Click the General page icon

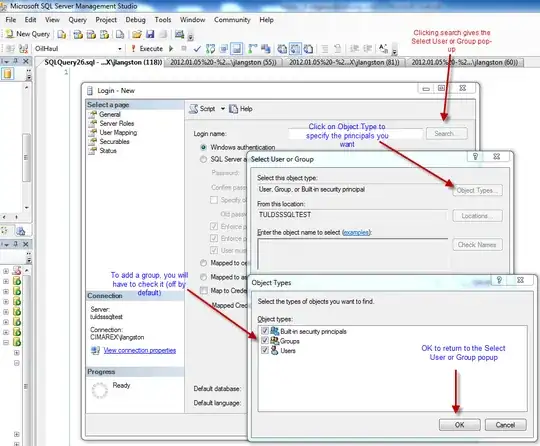92,114
